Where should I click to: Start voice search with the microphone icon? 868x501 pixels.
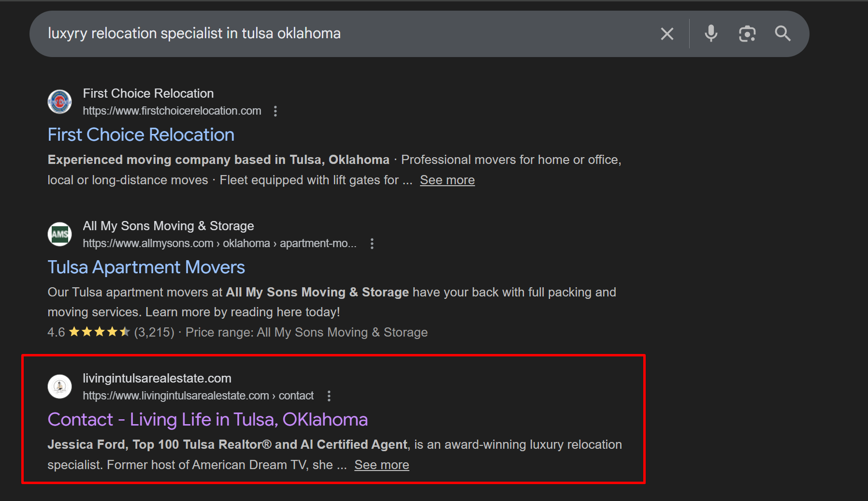[711, 34]
